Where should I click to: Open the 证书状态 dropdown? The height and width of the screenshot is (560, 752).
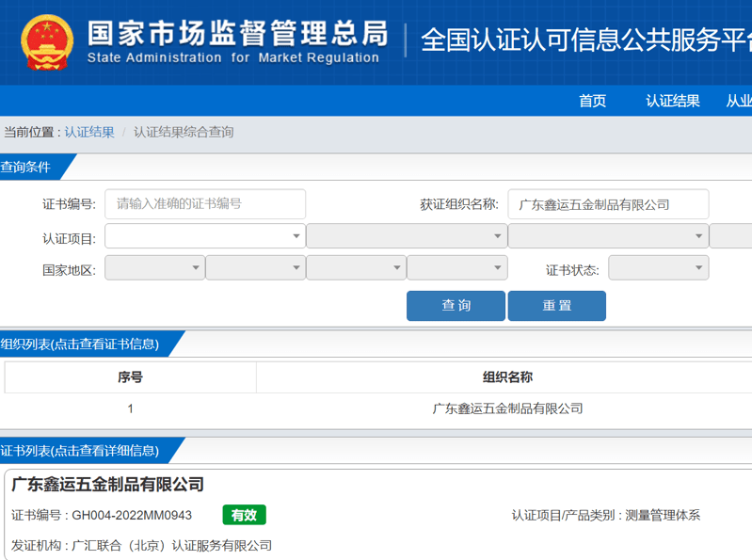click(x=659, y=267)
